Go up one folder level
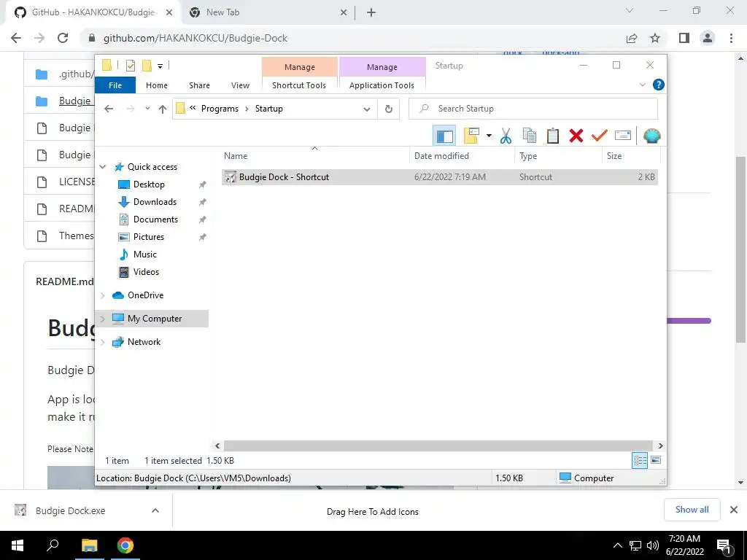747x560 pixels. pyautogui.click(x=163, y=109)
